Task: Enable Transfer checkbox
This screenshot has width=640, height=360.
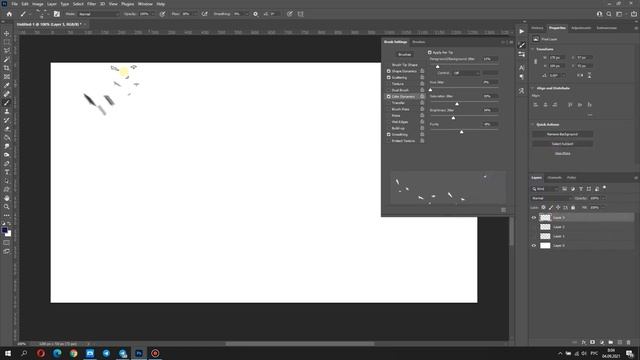Action: (389, 103)
